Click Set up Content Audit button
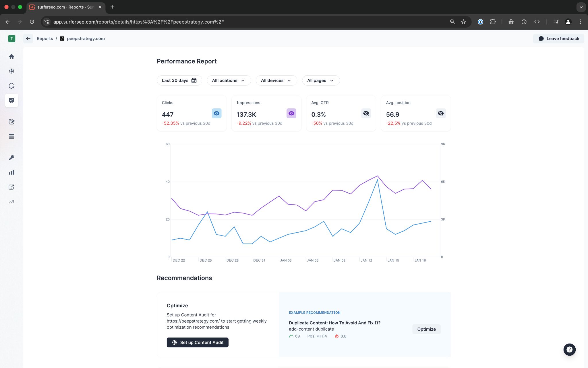Viewport: 588px width, 368px height. pos(198,342)
